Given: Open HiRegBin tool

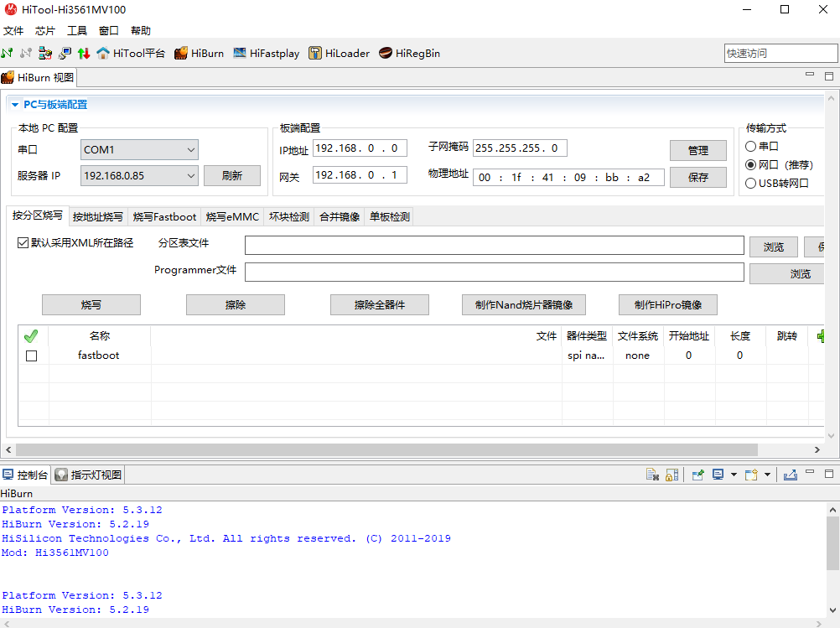Looking at the screenshot, I should [409, 53].
